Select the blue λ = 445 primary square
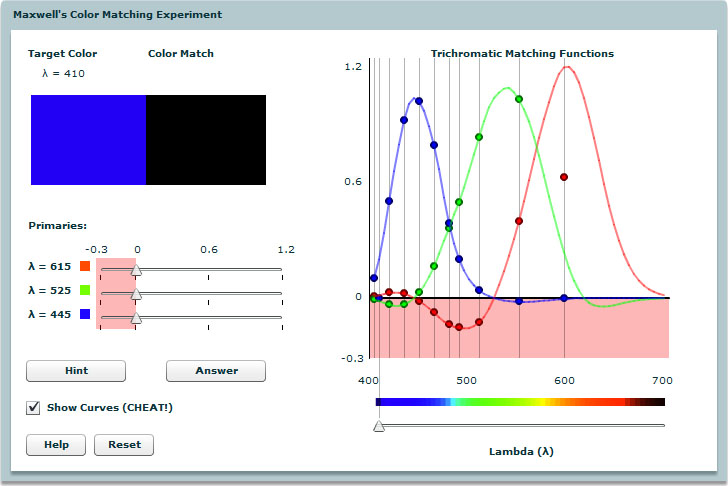Viewport: 728px width, 486px height. 85,314
